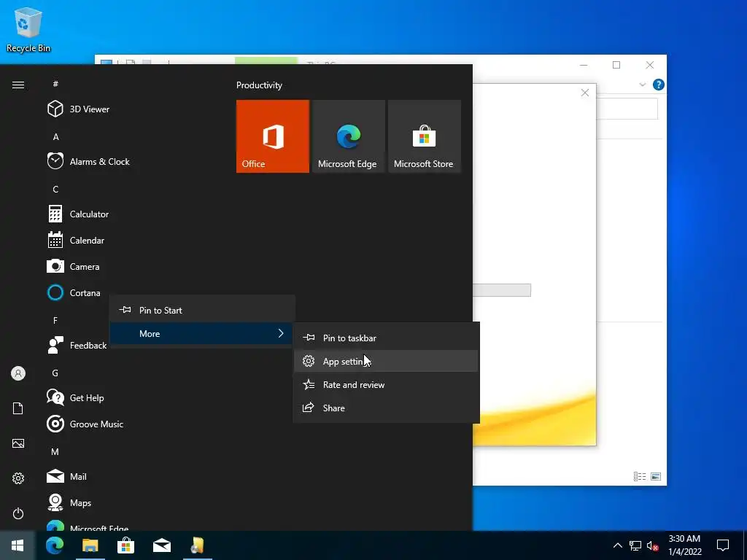Open Feedback Hub app entry

(76, 345)
